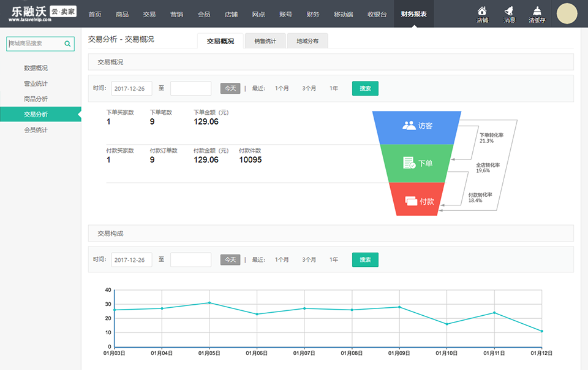Select 1年 range in 交易构成
588x371 pixels.
(x=334, y=259)
